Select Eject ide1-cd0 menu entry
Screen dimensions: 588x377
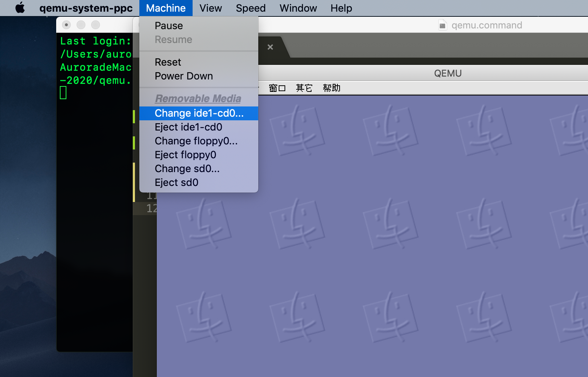pos(199,127)
